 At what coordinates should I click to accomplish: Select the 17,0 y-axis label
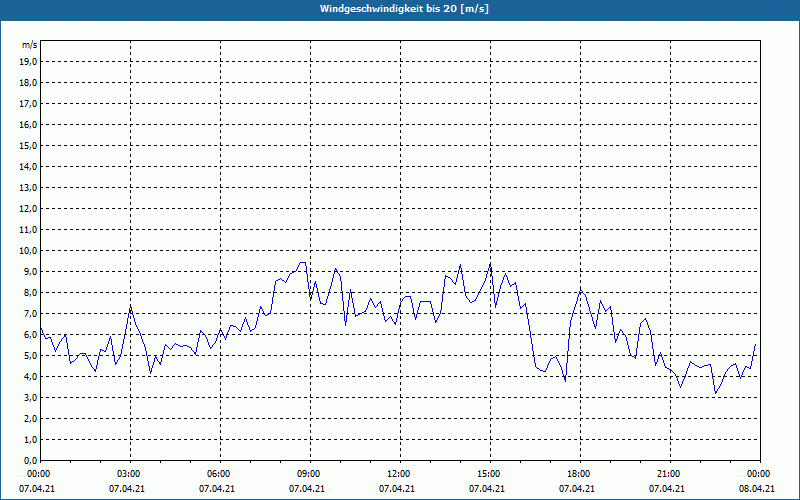point(28,104)
